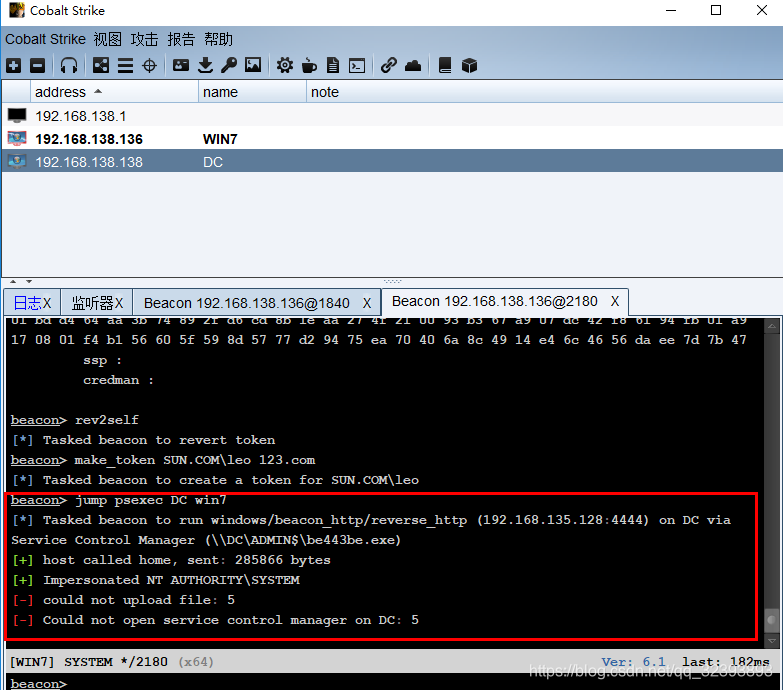Click the 'rev2self' command line
Viewport: 783px width, 690px height.
tap(75, 420)
